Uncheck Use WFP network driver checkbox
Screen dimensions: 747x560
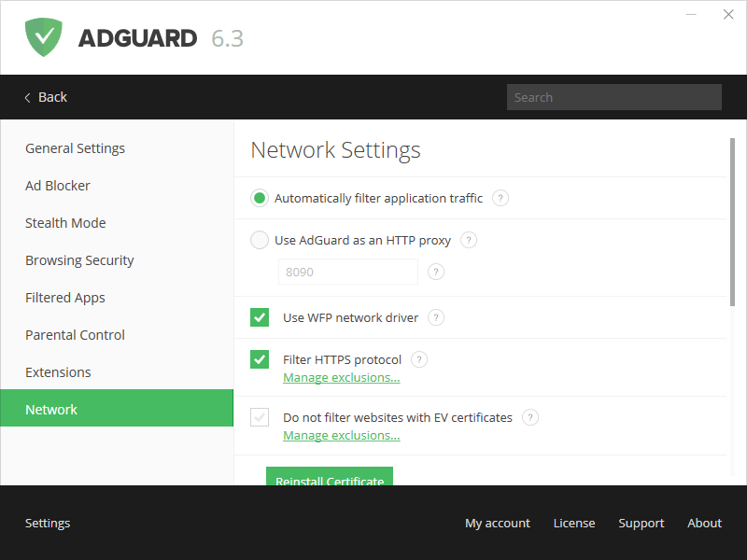point(260,317)
